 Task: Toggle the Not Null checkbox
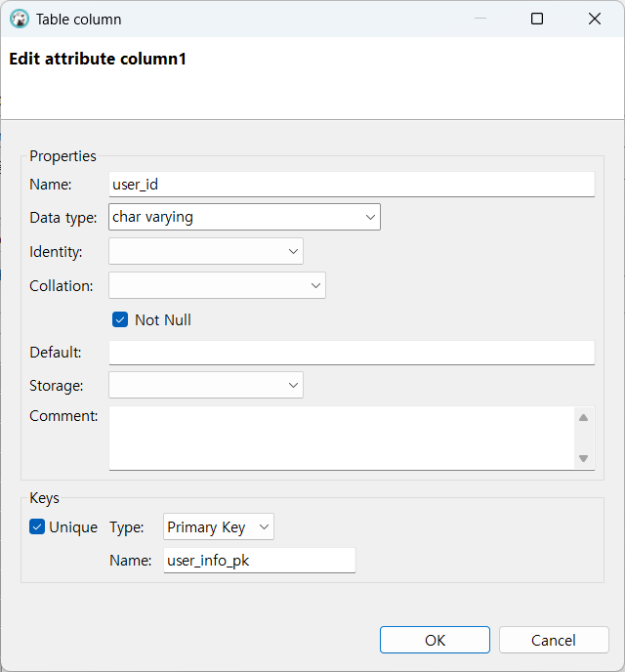click(121, 319)
